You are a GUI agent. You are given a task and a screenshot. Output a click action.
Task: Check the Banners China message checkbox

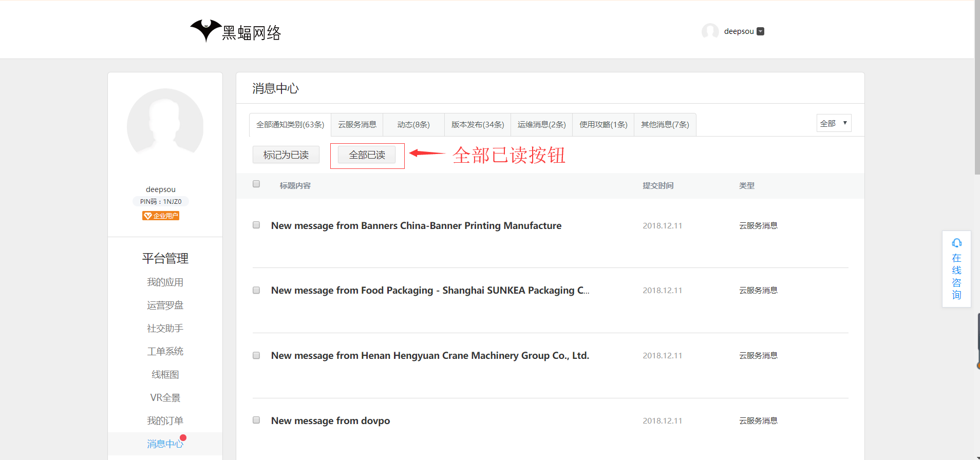coord(256,225)
